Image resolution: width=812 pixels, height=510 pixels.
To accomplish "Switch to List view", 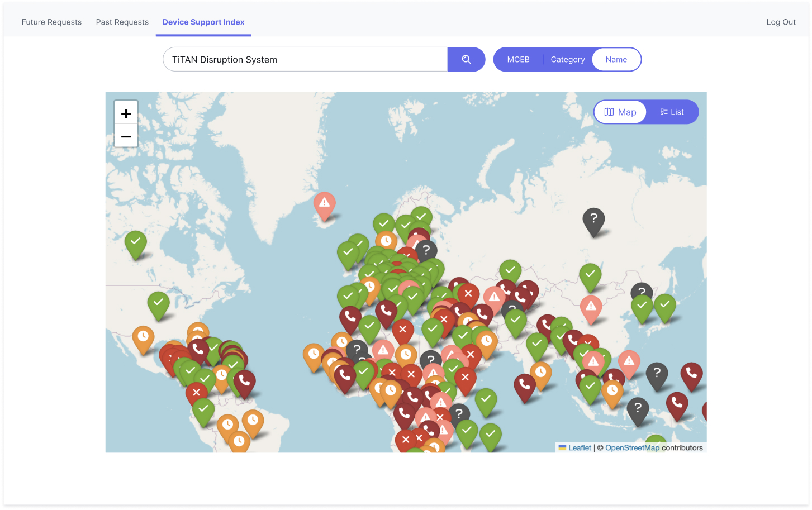I will (672, 112).
